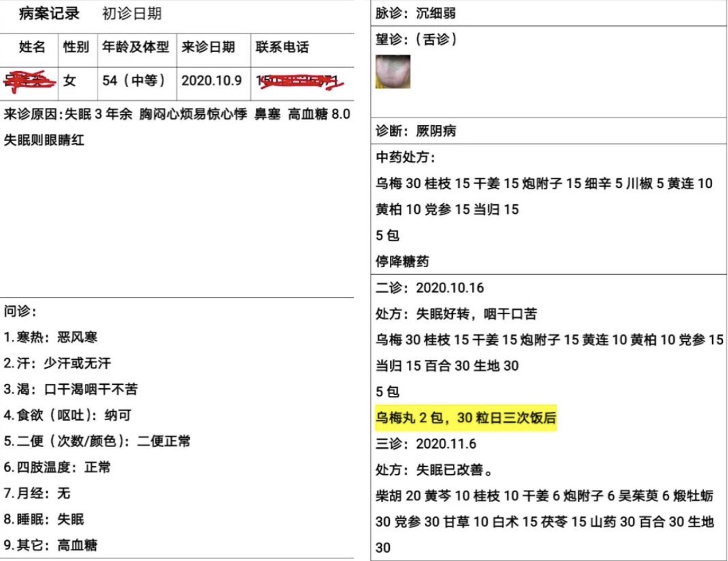Click the 联系电话 column header
Viewport: 728px width, 561px height.
click(282, 48)
